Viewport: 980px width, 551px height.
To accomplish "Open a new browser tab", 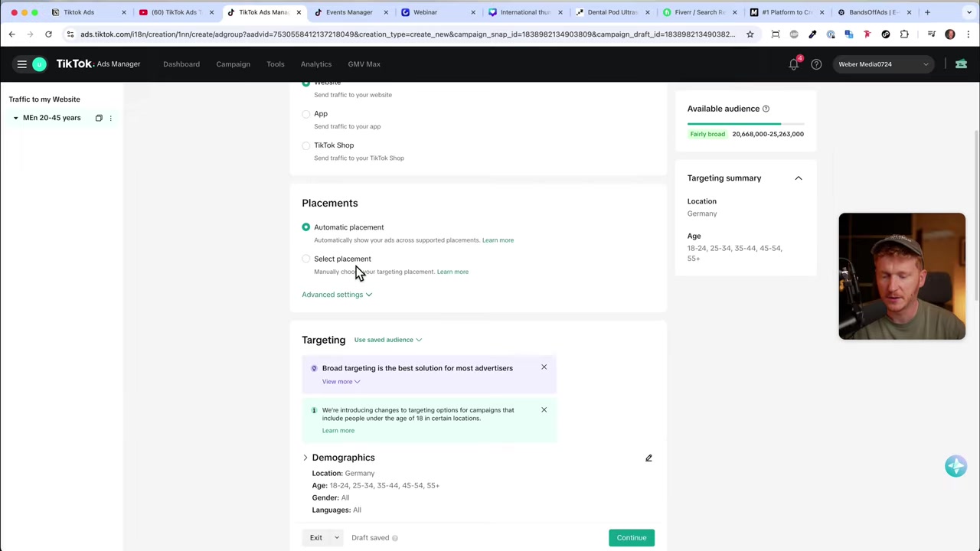I will [927, 12].
